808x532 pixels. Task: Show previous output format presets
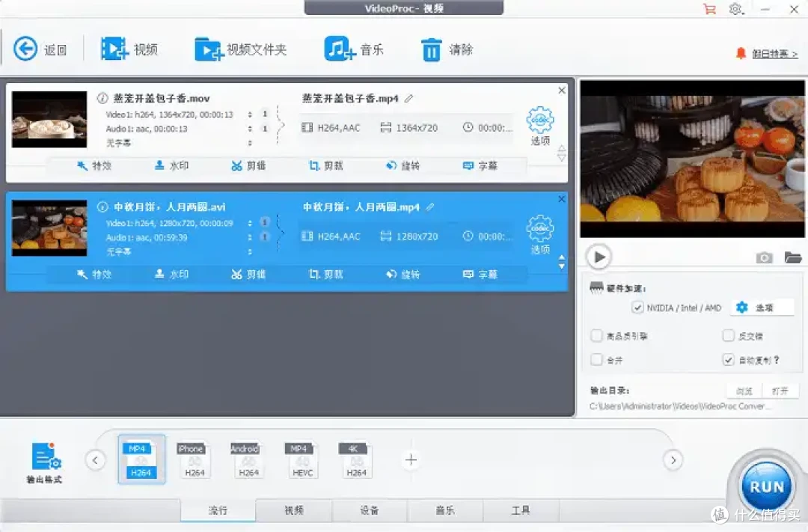(95, 460)
